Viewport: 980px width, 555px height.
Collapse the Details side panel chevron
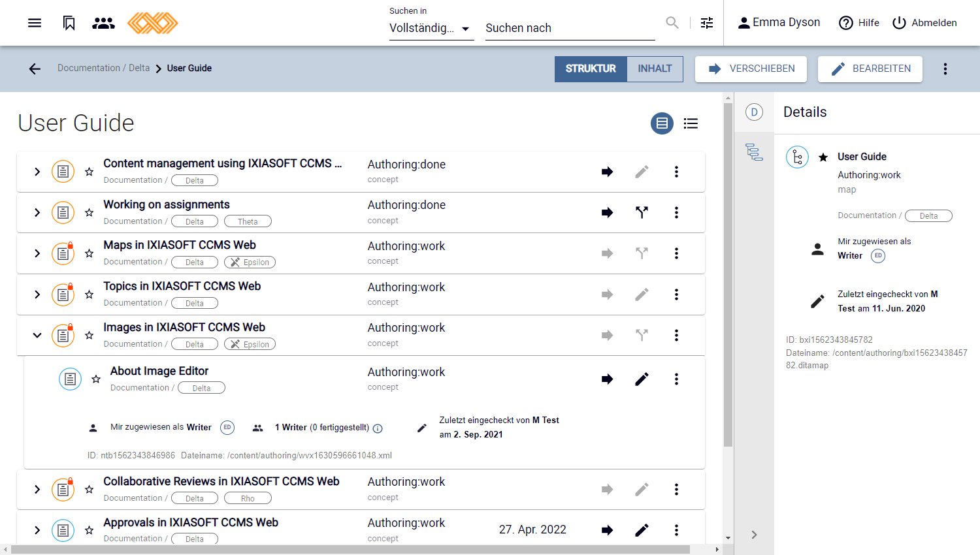tap(754, 535)
